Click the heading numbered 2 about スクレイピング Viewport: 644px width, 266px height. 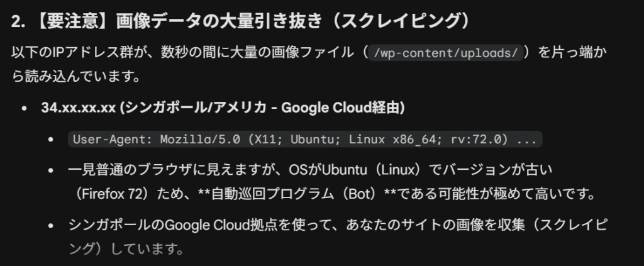tap(240, 21)
